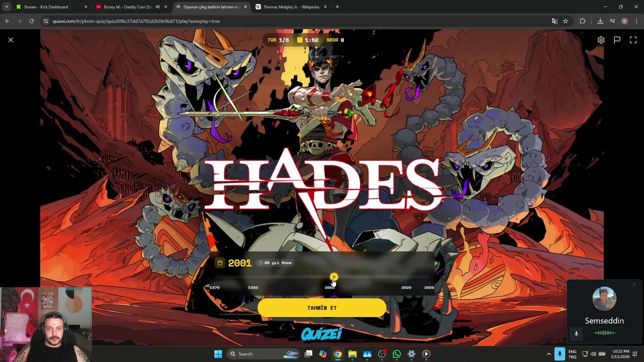Viewport: 644px width, 362px height.
Task: Click the selected year 2001 value
Action: pyautogui.click(x=239, y=263)
